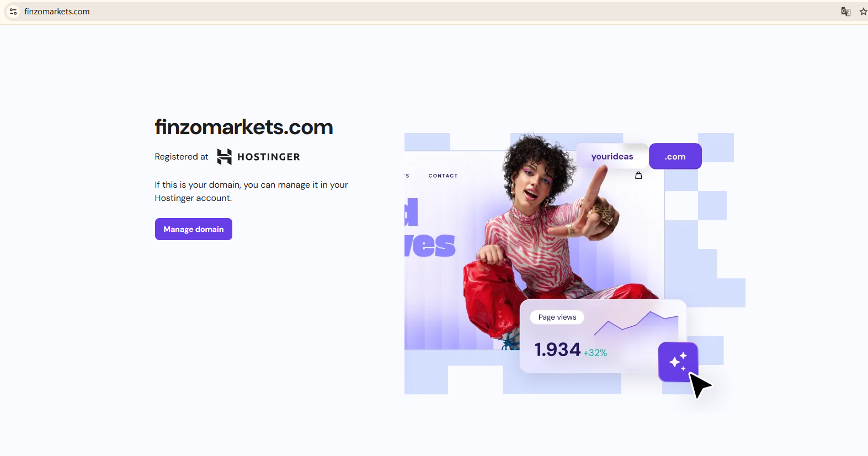Click the shopping bag icon in illustration

(x=638, y=175)
